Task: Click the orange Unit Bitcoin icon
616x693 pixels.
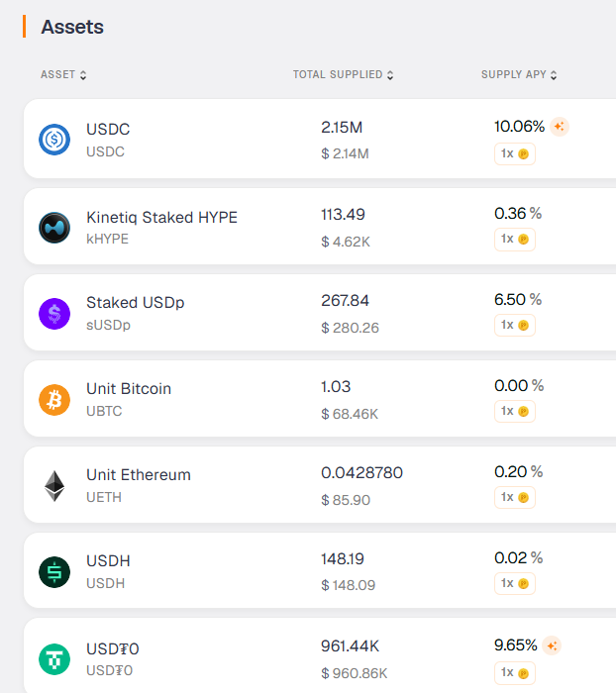Action: pos(54,400)
